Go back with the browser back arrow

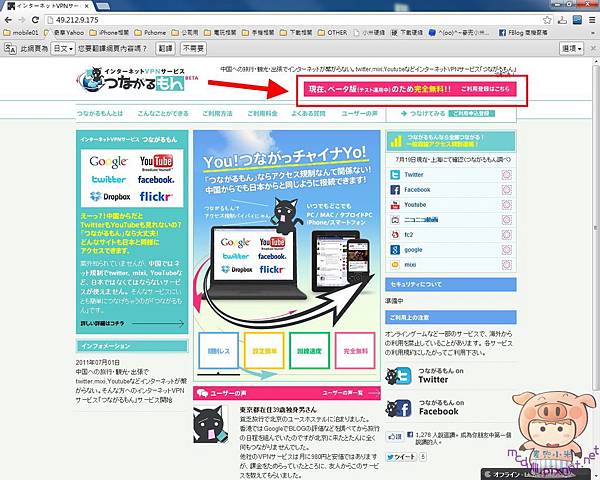tap(8, 20)
